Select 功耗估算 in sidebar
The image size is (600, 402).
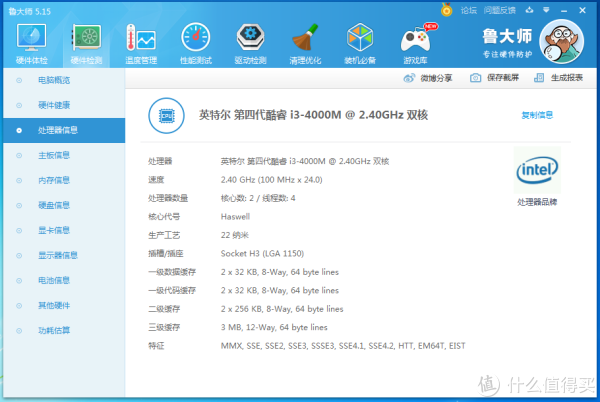click(64, 330)
